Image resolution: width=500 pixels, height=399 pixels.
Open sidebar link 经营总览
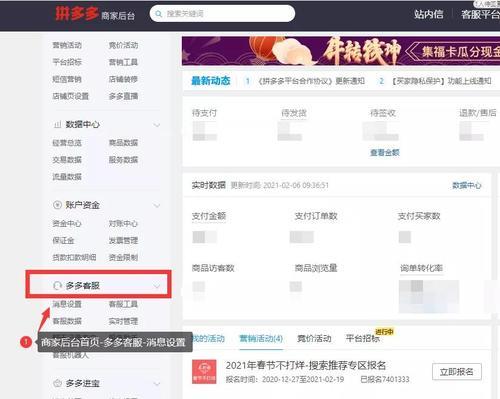tap(67, 143)
